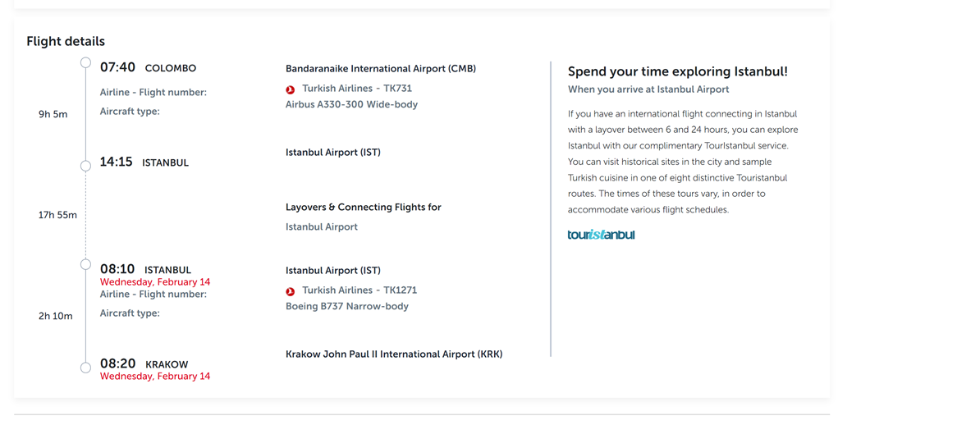Viewport: 980px width, 425px height.
Task: Click the Flight details heading
Action: (x=66, y=41)
